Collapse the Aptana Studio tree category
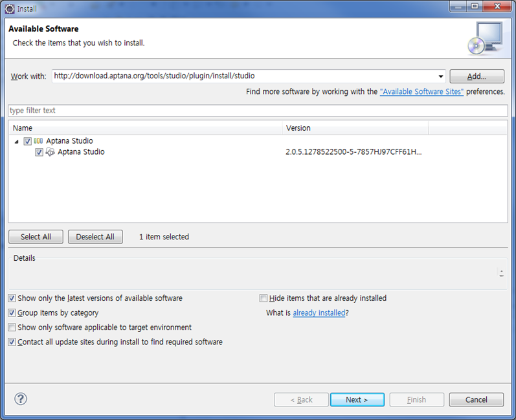 (16, 142)
